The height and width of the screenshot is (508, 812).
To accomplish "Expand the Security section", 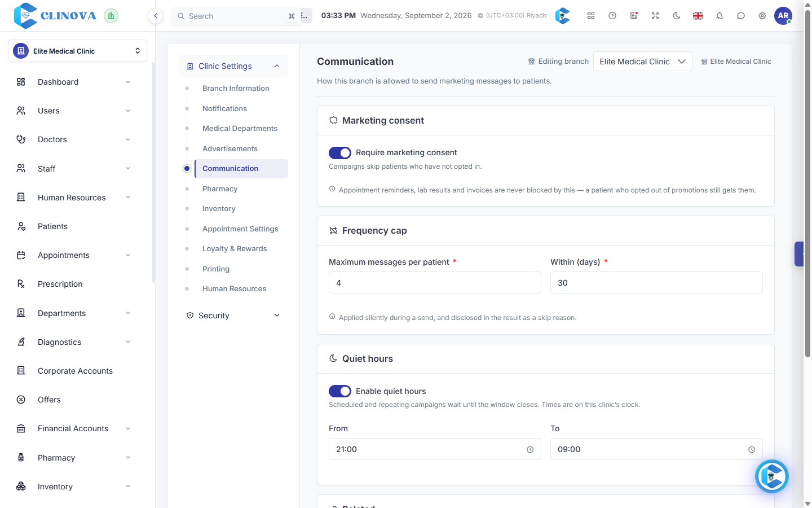I will tap(233, 316).
